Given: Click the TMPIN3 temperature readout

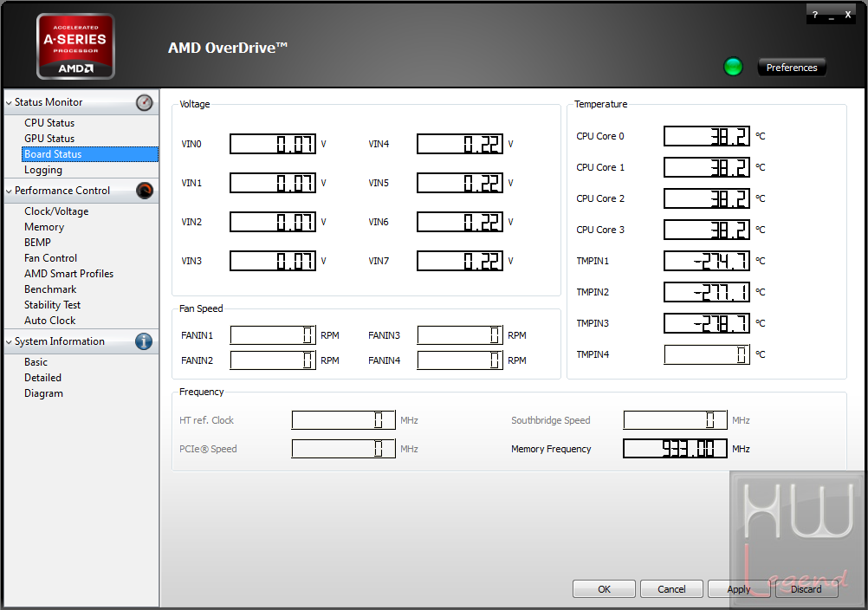Looking at the screenshot, I should [707, 323].
